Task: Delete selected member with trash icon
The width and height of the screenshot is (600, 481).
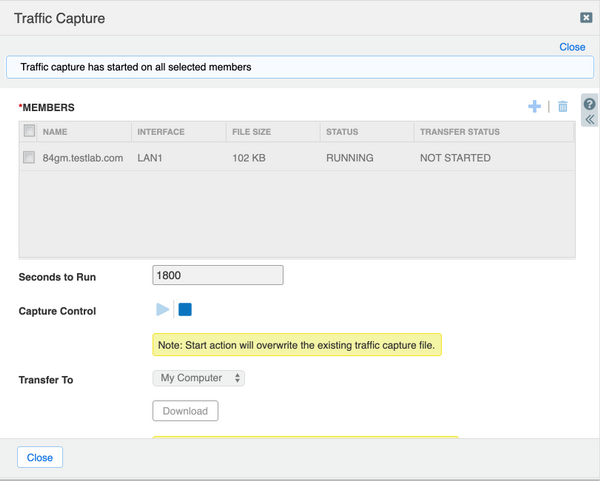Action: 562,106
